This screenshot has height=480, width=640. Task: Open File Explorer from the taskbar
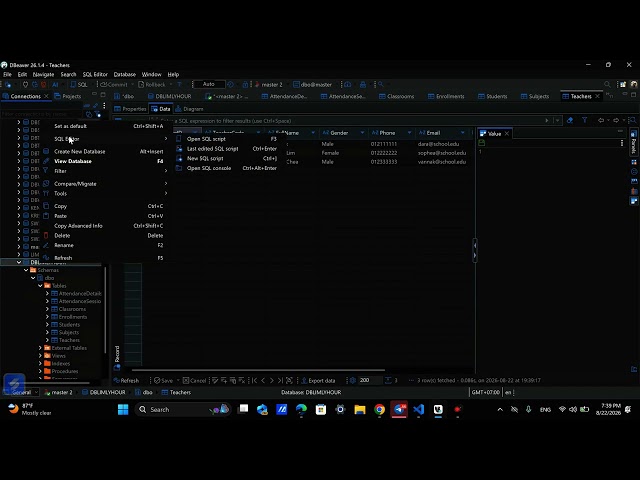click(360, 409)
